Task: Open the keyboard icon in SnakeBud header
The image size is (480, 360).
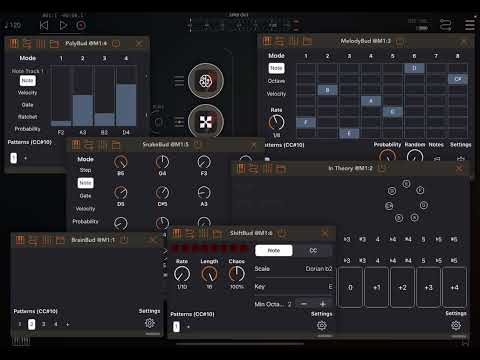Action: pos(76,145)
